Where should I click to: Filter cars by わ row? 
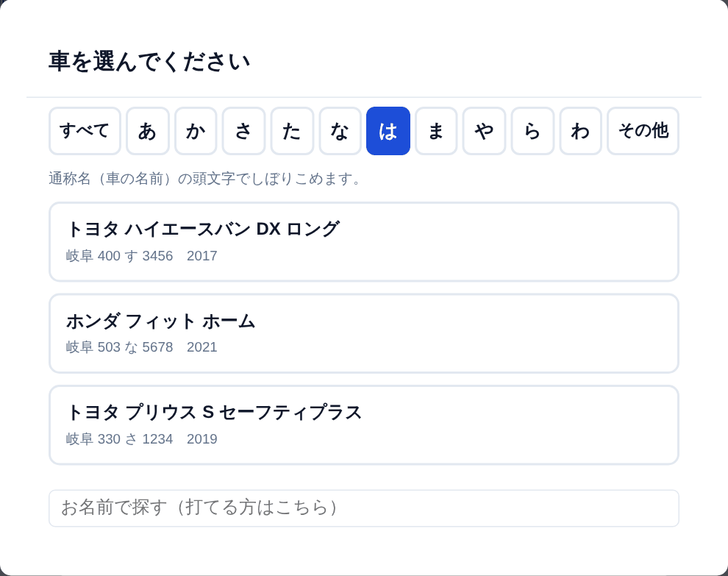tap(580, 131)
